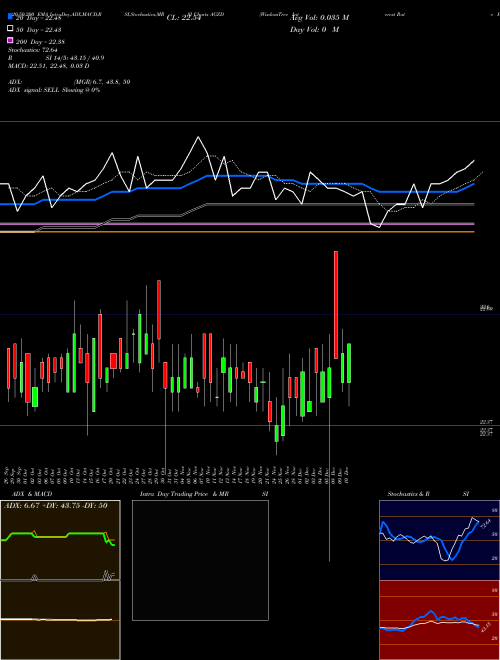The width and height of the screenshot is (500, 660).
Task: Click the magenta 200 Day legend swatch
Action: (x=10, y=40)
